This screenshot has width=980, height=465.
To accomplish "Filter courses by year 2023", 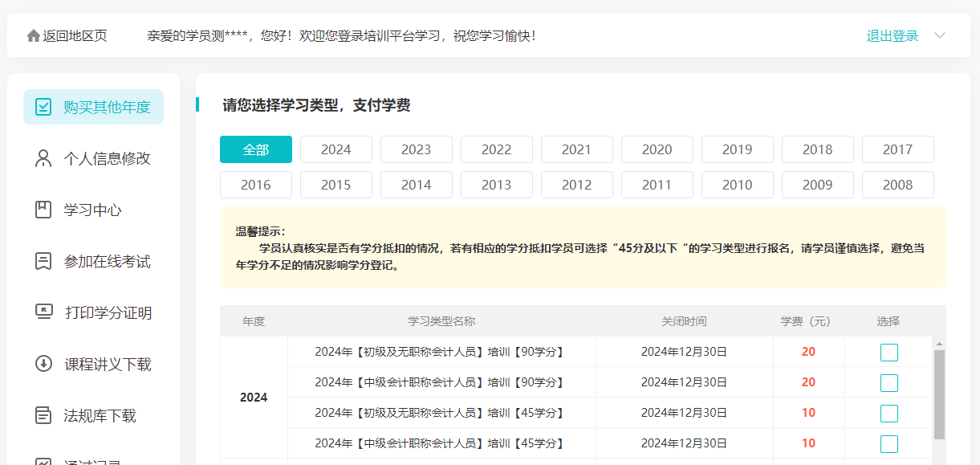I will click(416, 149).
